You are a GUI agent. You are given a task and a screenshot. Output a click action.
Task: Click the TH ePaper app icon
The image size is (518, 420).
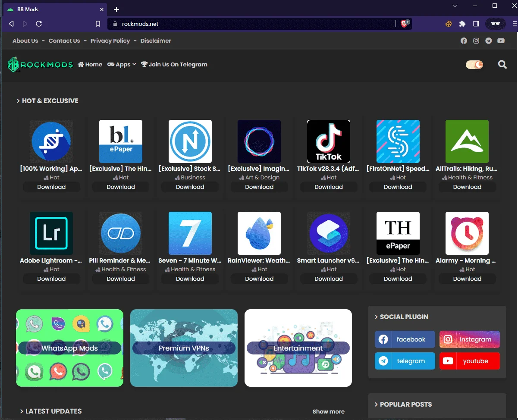click(398, 233)
